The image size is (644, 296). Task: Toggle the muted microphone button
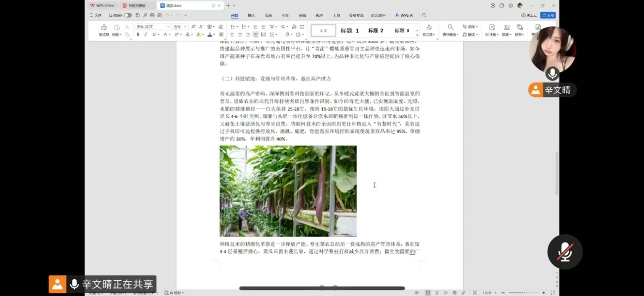point(564,252)
